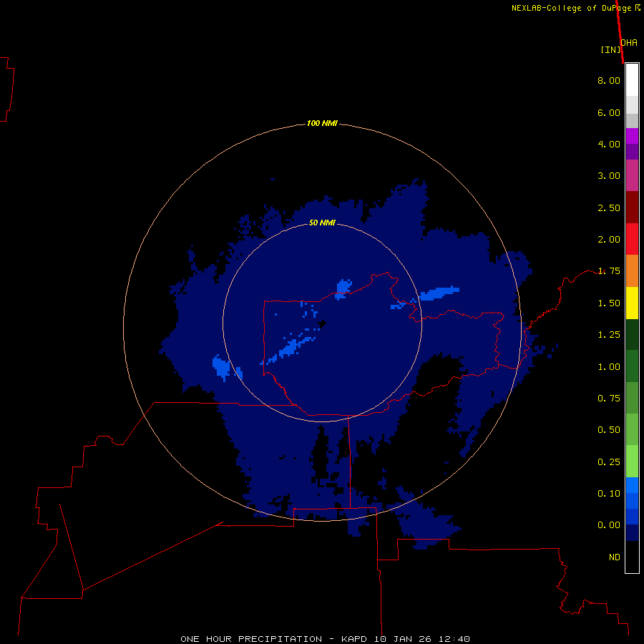Pick the white 8.00 color swatch

coord(632,80)
